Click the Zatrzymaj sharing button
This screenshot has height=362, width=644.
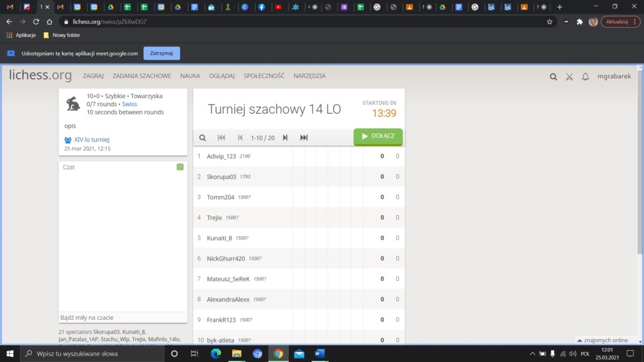[162, 53]
